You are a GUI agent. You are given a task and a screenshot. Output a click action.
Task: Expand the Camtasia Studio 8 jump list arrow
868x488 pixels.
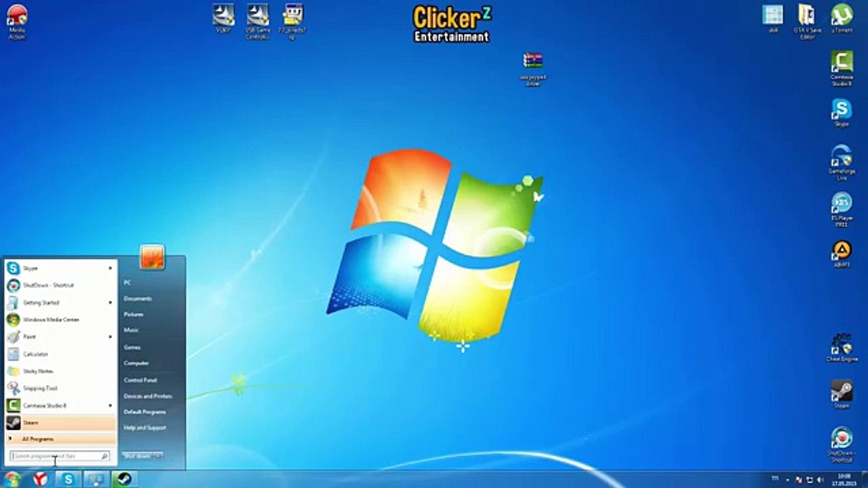(x=111, y=405)
